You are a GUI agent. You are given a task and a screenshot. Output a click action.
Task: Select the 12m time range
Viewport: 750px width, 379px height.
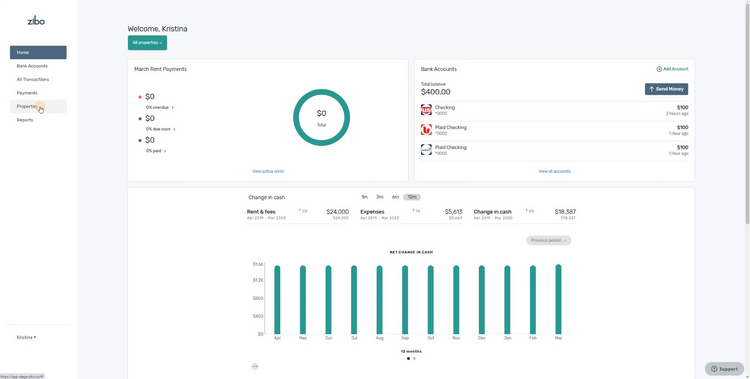(x=412, y=197)
